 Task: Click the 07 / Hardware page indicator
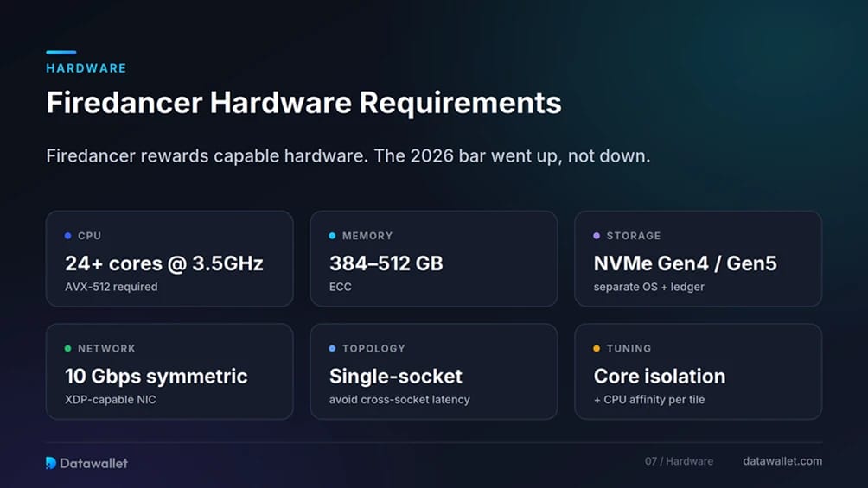[679, 461]
